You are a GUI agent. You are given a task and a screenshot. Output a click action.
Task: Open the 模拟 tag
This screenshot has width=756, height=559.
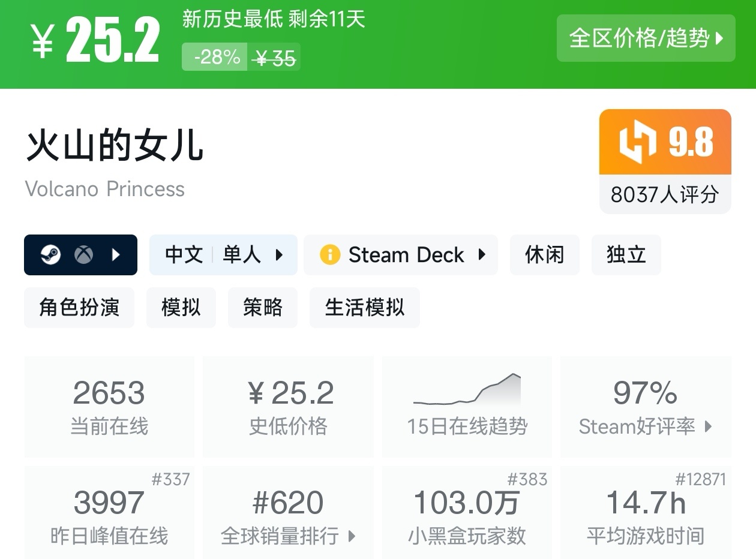181,308
